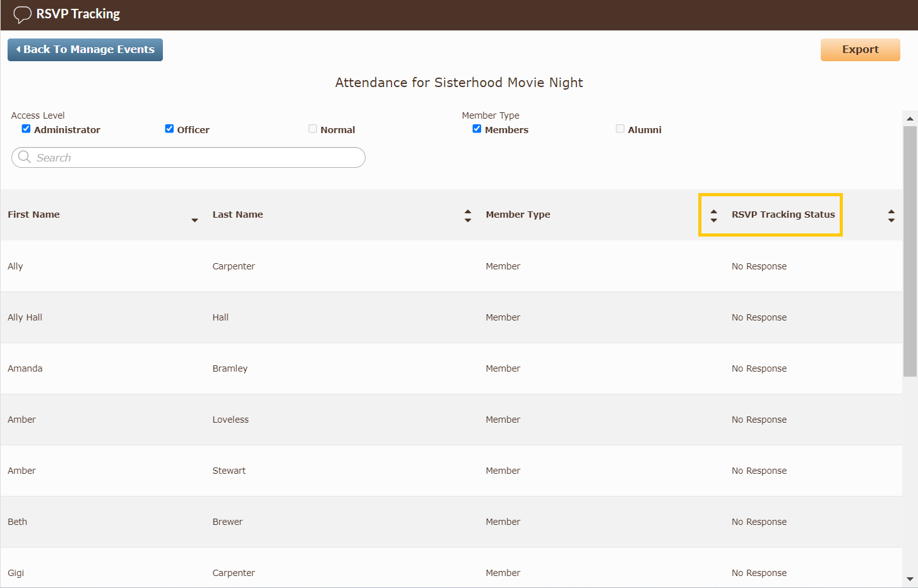Uncheck the Administrator access level checkbox
The width and height of the screenshot is (918, 588).
[x=26, y=129]
